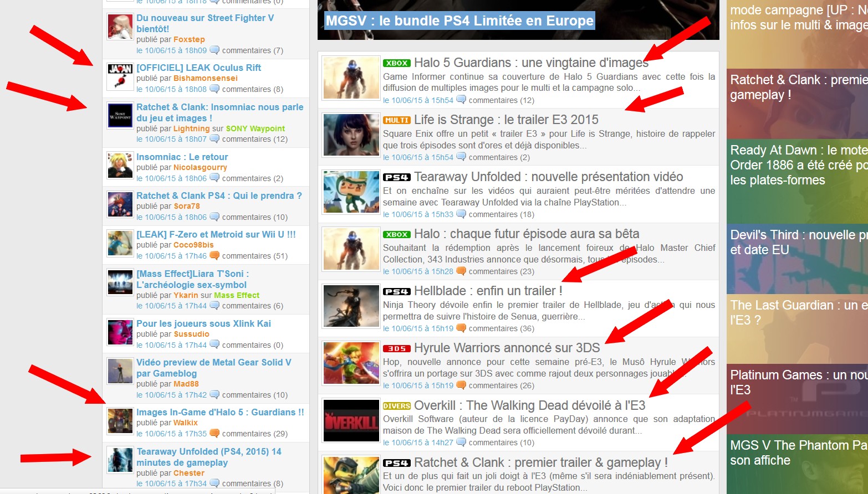
Task: Click the MULTI badge next to Life is Strange
Action: [396, 120]
